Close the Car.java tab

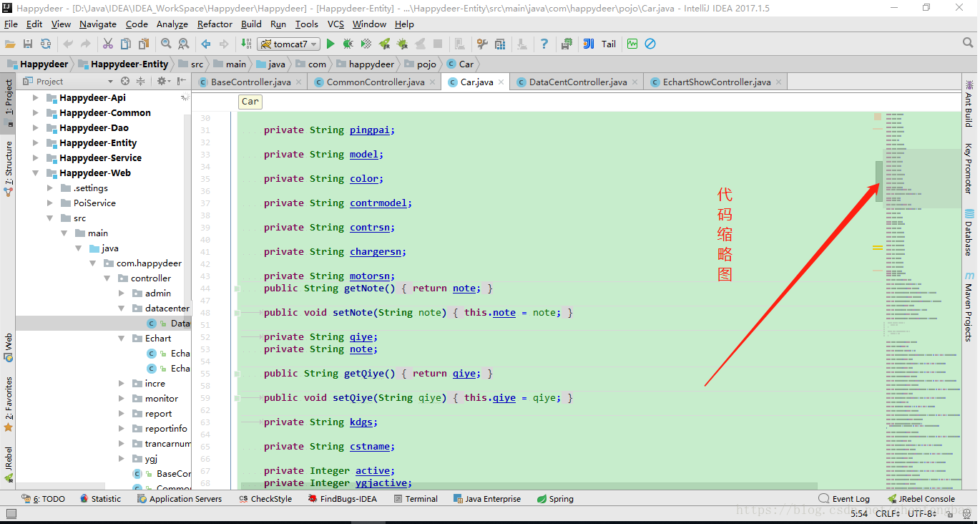click(x=501, y=82)
